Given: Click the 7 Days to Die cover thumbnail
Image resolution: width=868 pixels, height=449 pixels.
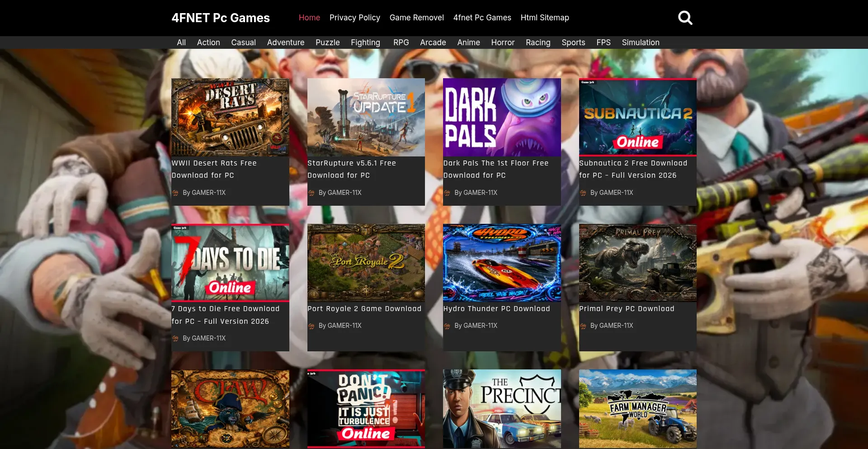Looking at the screenshot, I should pos(230,263).
